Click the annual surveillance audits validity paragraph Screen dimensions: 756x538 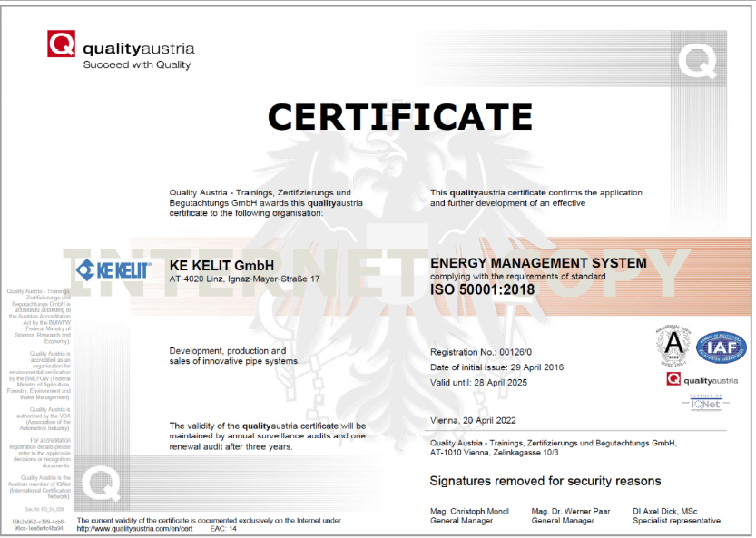click(x=268, y=436)
